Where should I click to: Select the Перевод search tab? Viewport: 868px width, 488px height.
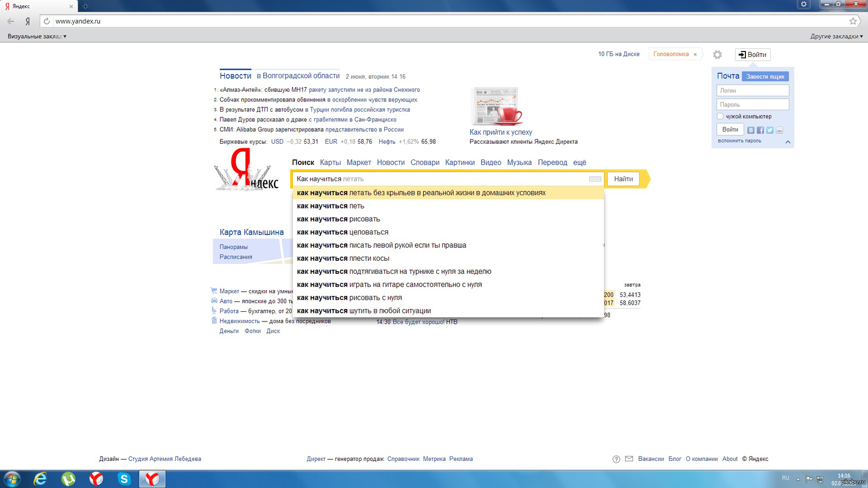552,163
